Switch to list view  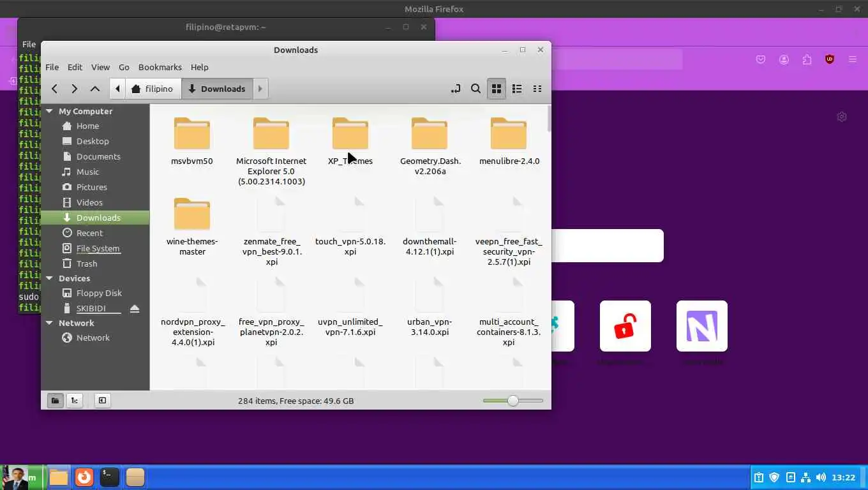tap(517, 89)
